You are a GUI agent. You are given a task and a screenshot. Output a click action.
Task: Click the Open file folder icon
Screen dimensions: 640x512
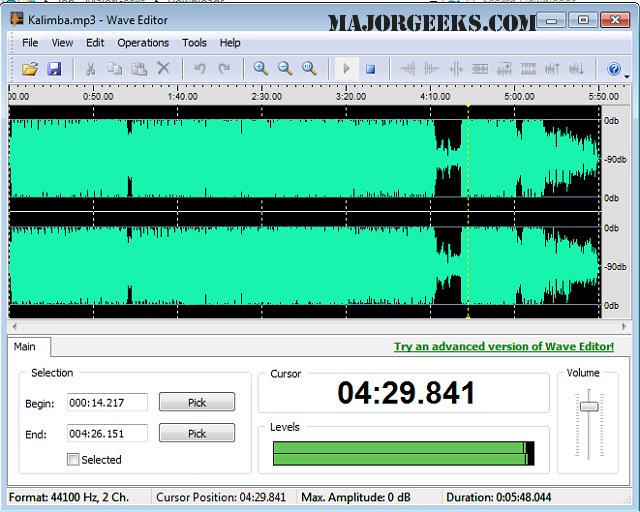(30, 69)
